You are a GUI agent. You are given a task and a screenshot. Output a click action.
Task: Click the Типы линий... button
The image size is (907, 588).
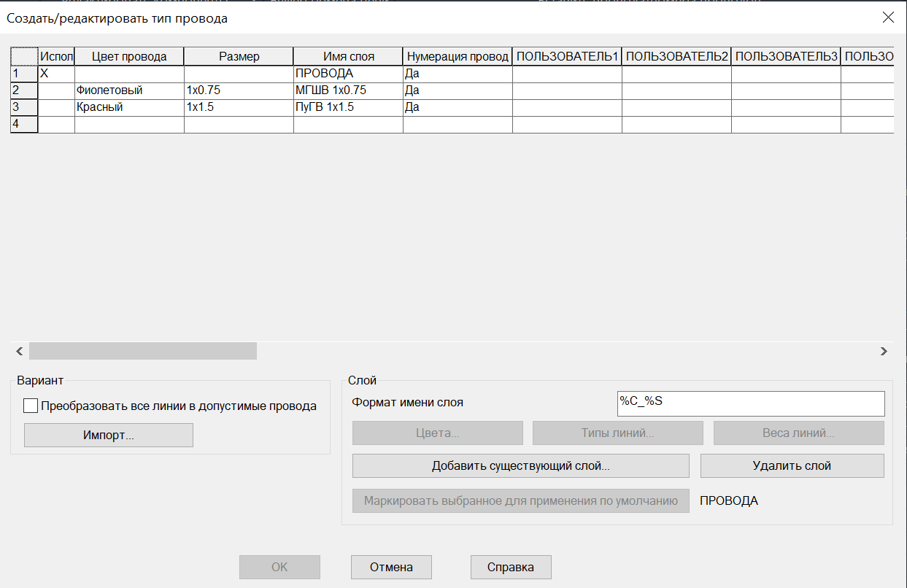(x=618, y=433)
